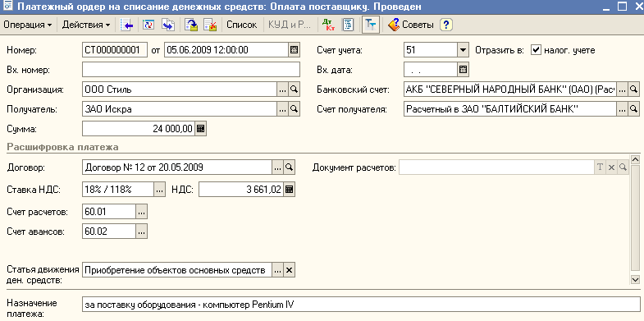Click select button for Ставка НДС
Viewport: 644px width, 321px height.
pyautogui.click(x=159, y=190)
